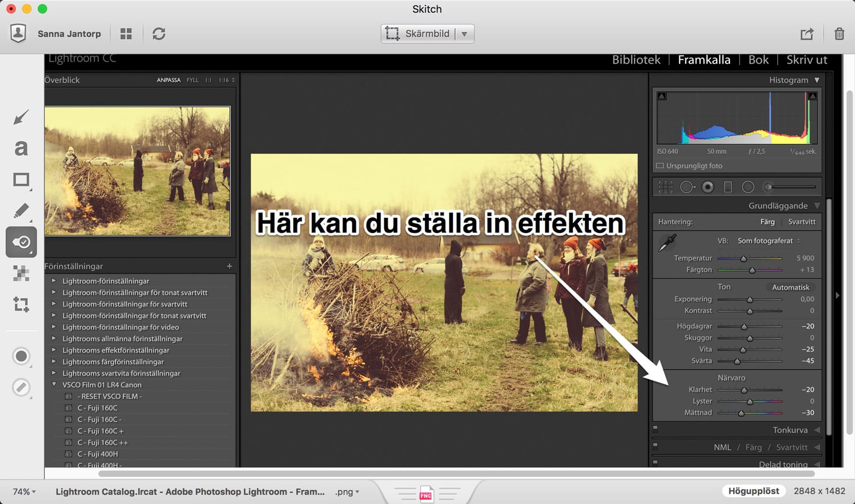The width and height of the screenshot is (855, 504).
Task: Switch Hantering to Svartvitt
Action: point(801,222)
